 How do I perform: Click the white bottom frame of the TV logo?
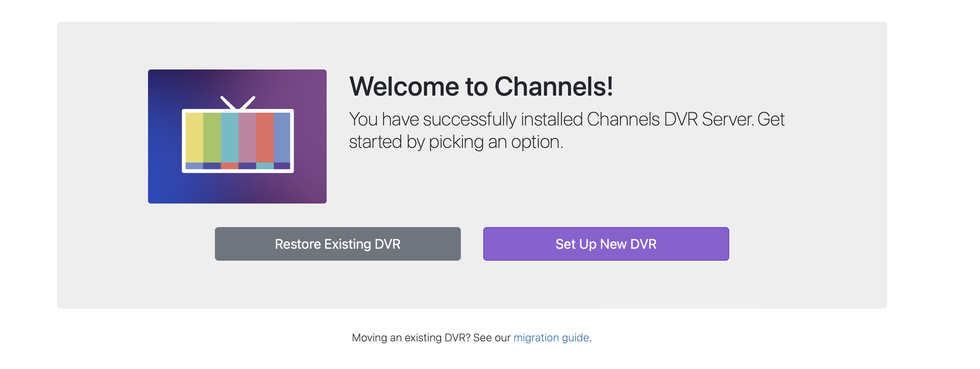click(x=238, y=171)
